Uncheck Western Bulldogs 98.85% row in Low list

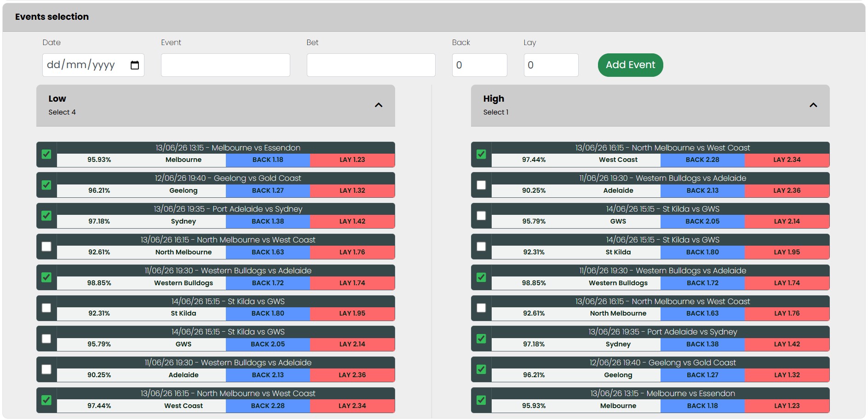(46, 277)
